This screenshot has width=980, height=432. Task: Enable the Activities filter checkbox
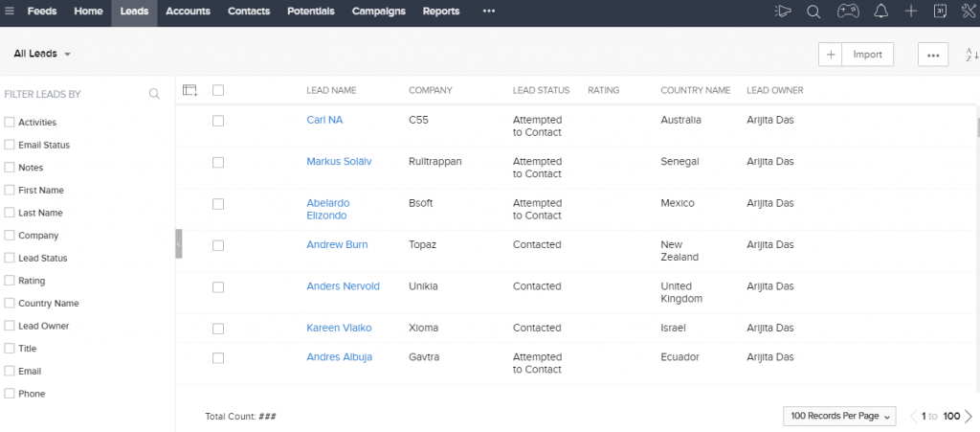click(10, 123)
